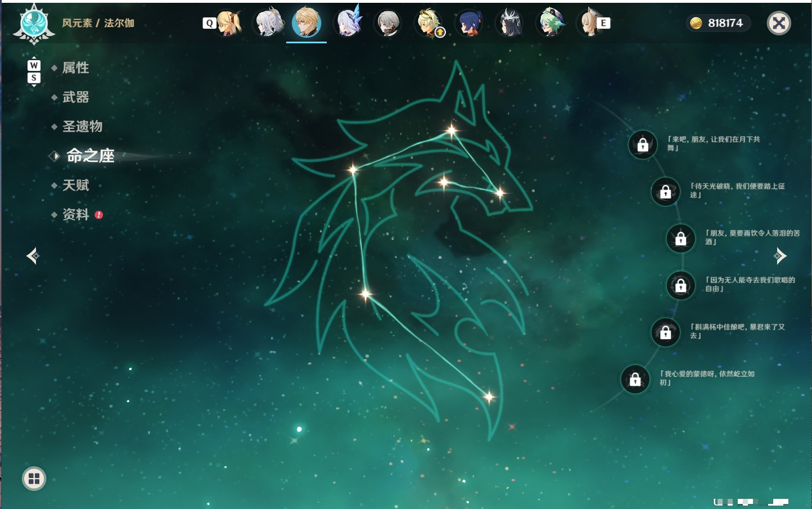Go to next character with right arrow

tap(780, 256)
